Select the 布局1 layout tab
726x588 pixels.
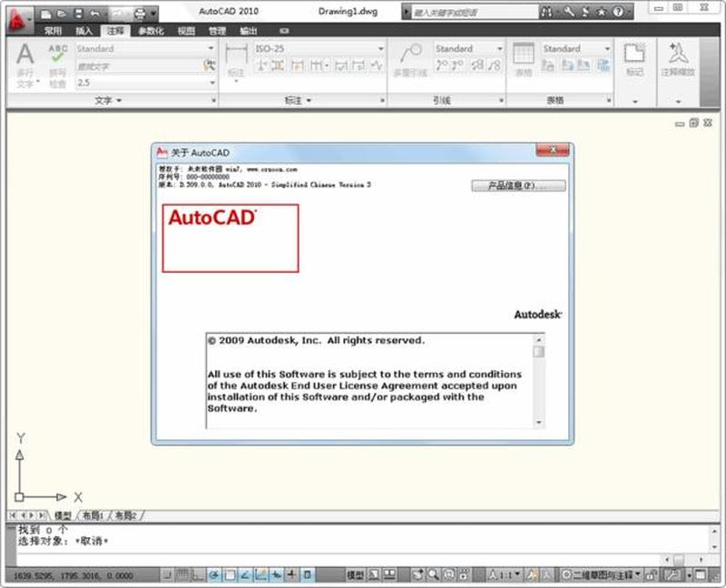tap(93, 515)
